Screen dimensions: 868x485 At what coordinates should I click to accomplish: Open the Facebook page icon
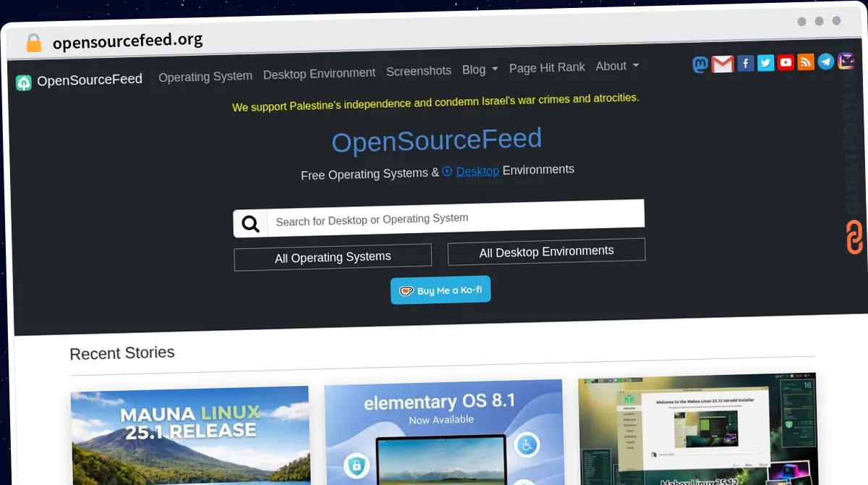[x=745, y=63]
